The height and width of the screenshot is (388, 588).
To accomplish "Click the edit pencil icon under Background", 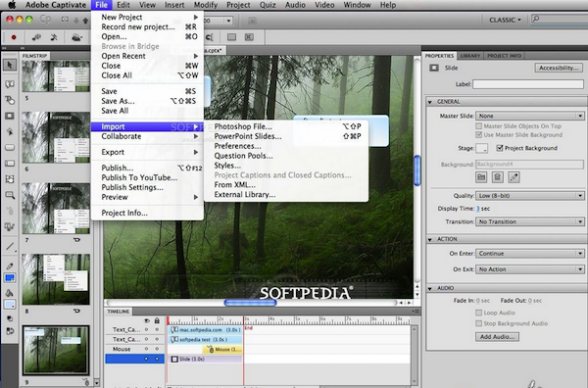I will click(x=514, y=177).
